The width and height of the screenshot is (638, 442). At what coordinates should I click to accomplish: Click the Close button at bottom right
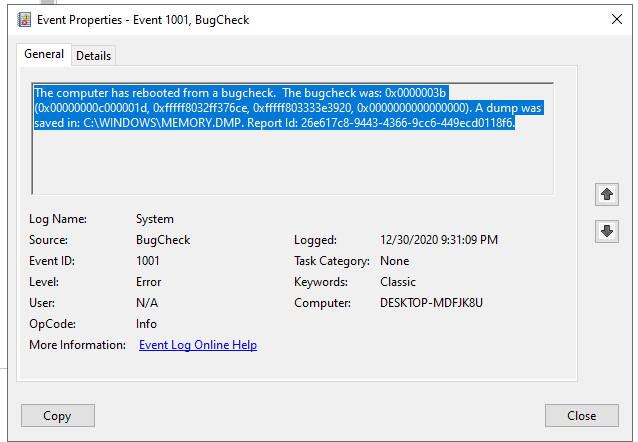click(x=581, y=416)
